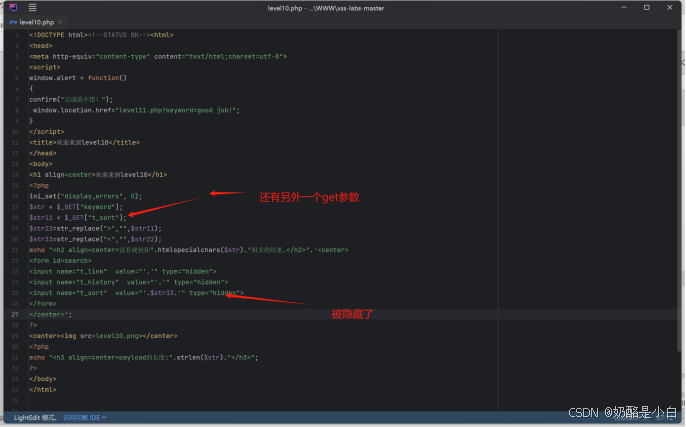Click the $str11 = $_GET["t_sort"] line
This screenshot has width=686, height=427.
pyautogui.click(x=78, y=218)
